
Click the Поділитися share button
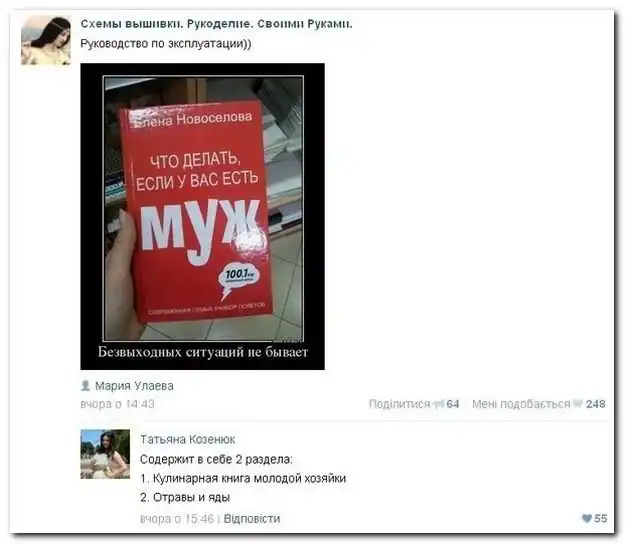coord(399,404)
